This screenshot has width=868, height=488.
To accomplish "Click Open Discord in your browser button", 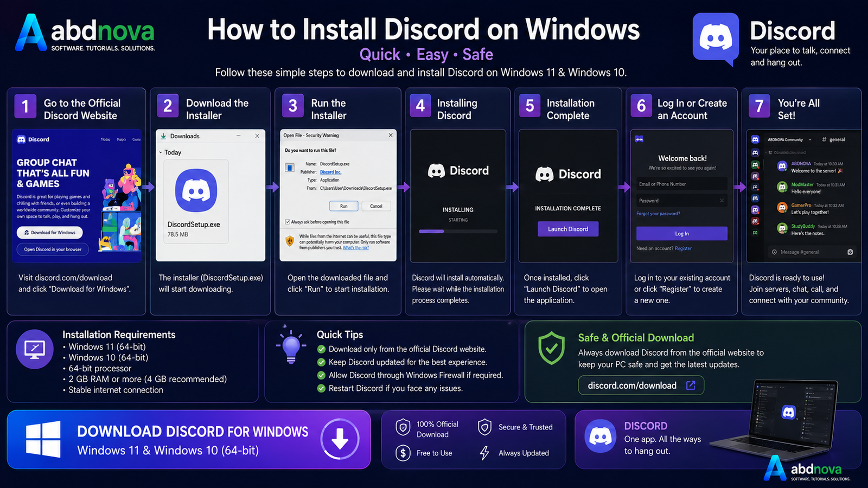I will (x=52, y=249).
